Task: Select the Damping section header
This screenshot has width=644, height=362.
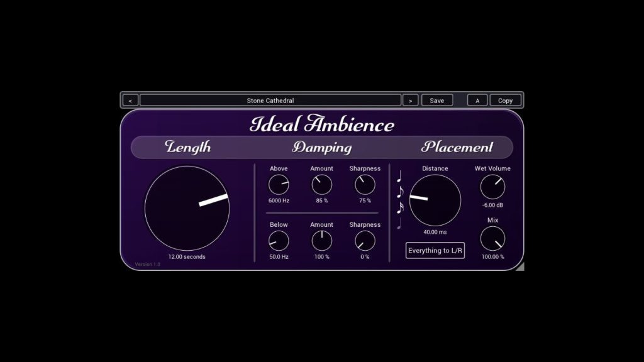Action: tap(322, 148)
